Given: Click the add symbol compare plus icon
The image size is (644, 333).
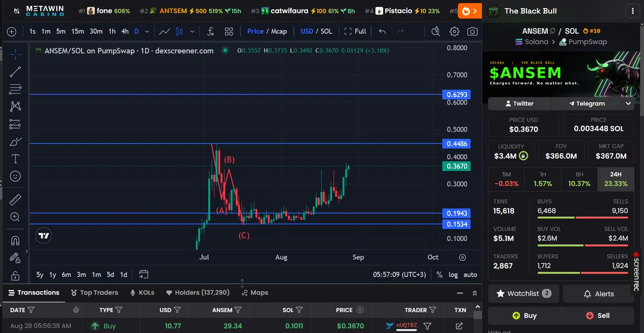Looking at the screenshot, I should tap(12, 32).
